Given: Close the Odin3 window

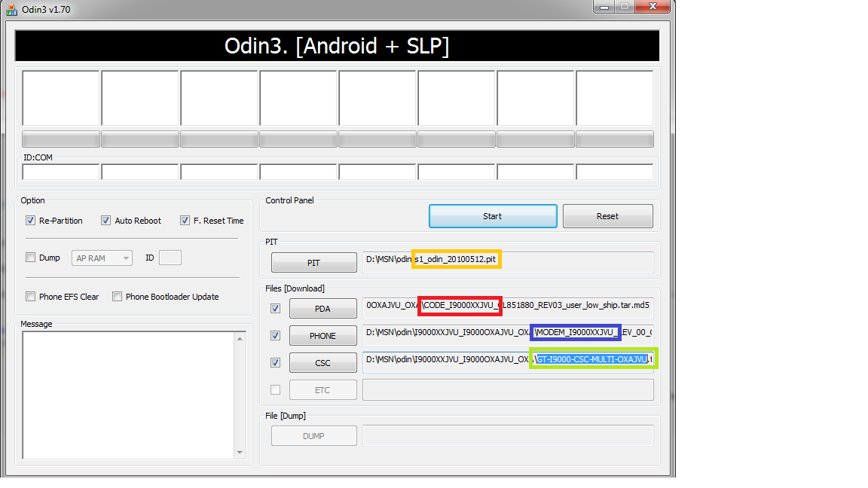Looking at the screenshot, I should tap(653, 7).
